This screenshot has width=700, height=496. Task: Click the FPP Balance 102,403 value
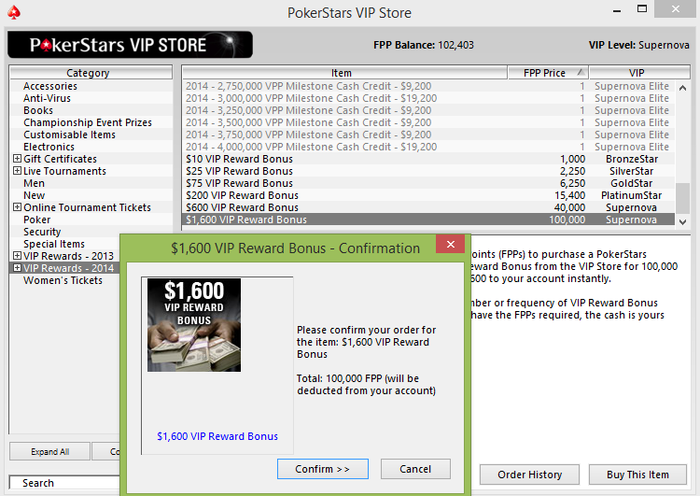coord(456,45)
